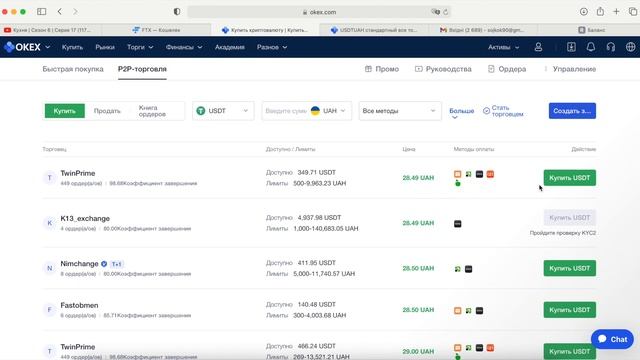Toggle Safari sidebar icon
640x360 pixels.
point(41,12)
